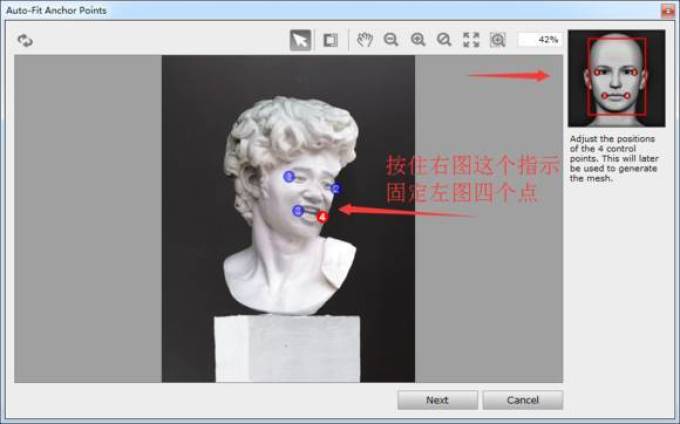Click the zoom in magnifier
Viewport: 680px width, 424px height.
(418, 40)
